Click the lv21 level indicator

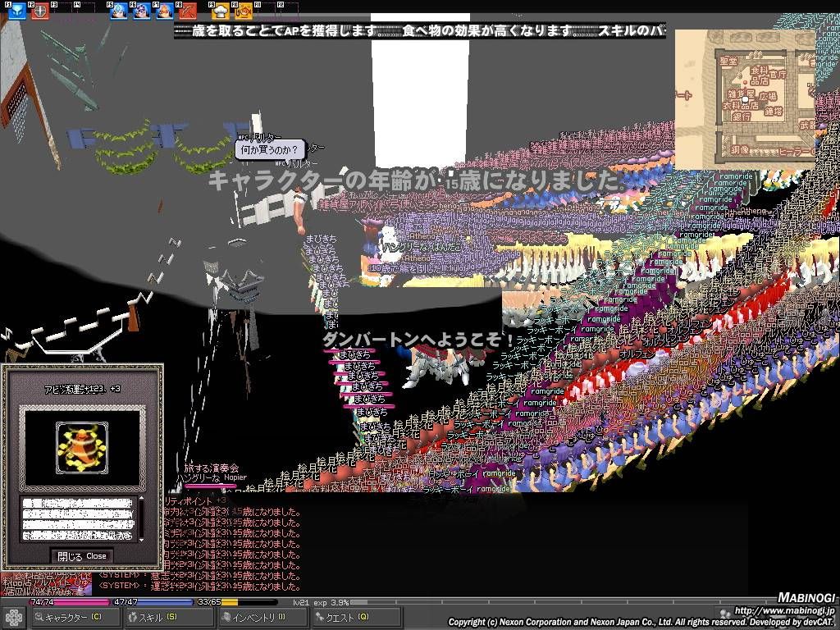301,602
